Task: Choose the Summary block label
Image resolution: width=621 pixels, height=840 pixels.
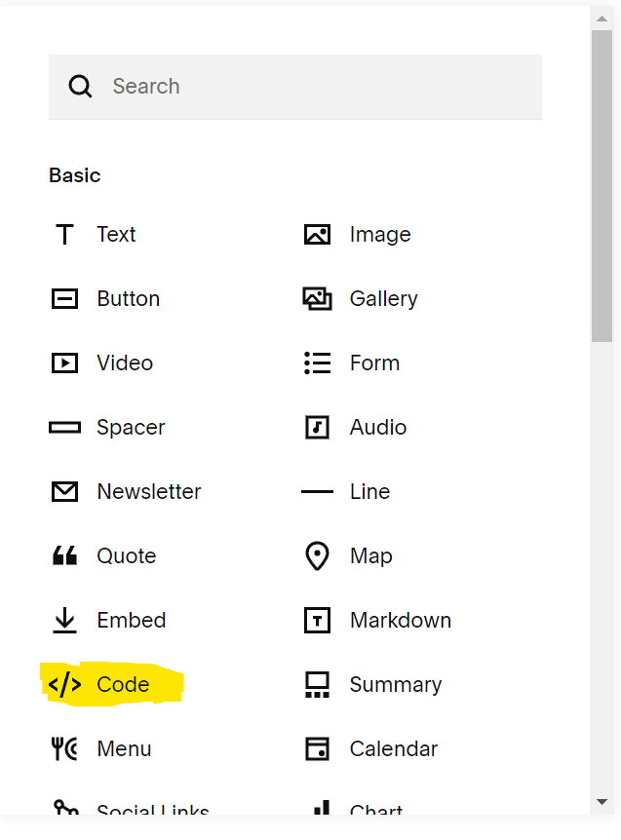Action: pos(396,685)
